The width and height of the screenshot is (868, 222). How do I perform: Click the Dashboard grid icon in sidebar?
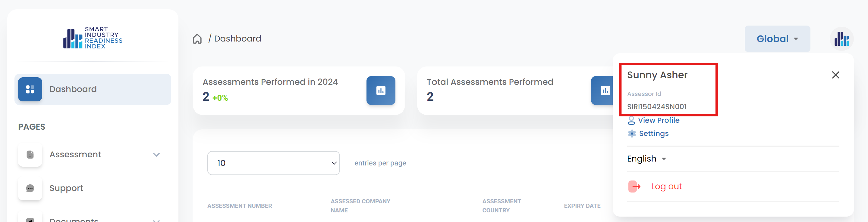(x=30, y=89)
